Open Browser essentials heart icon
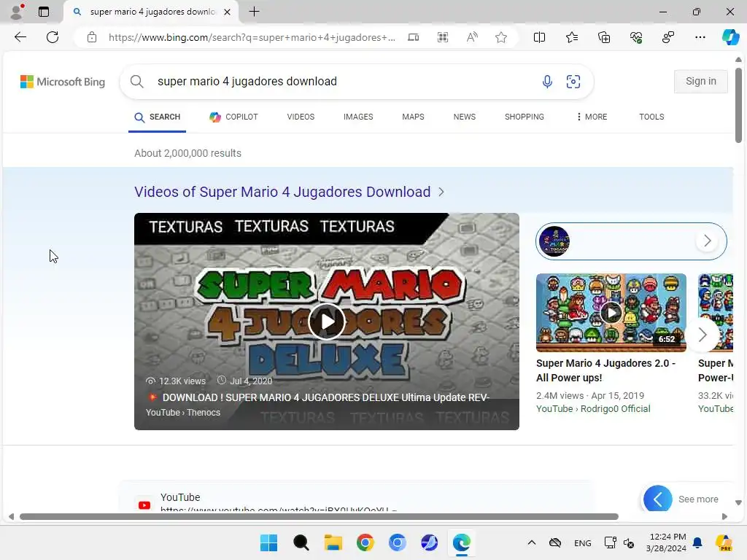This screenshot has height=560, width=747. click(x=636, y=37)
